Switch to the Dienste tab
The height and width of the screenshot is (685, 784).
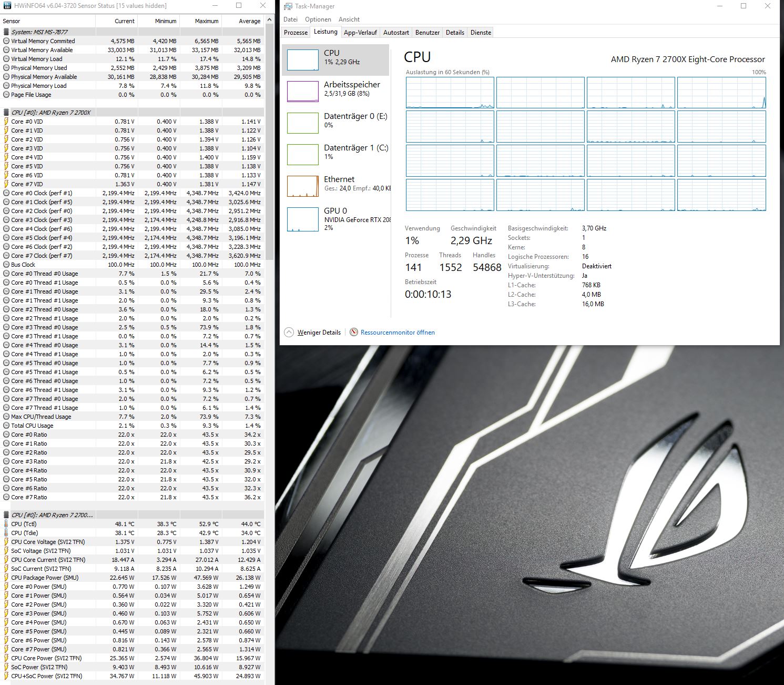pos(480,32)
